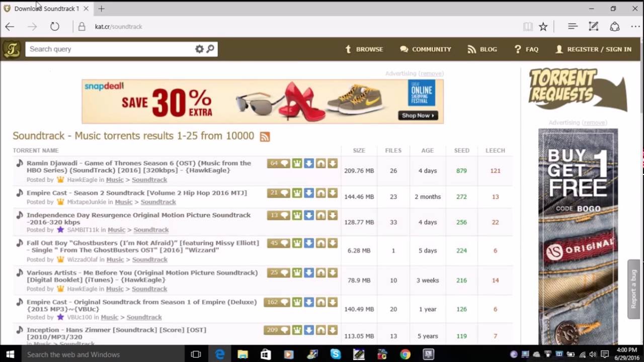
Task: Open magnet link icon in Game of Thrones row
Action: (x=320, y=163)
